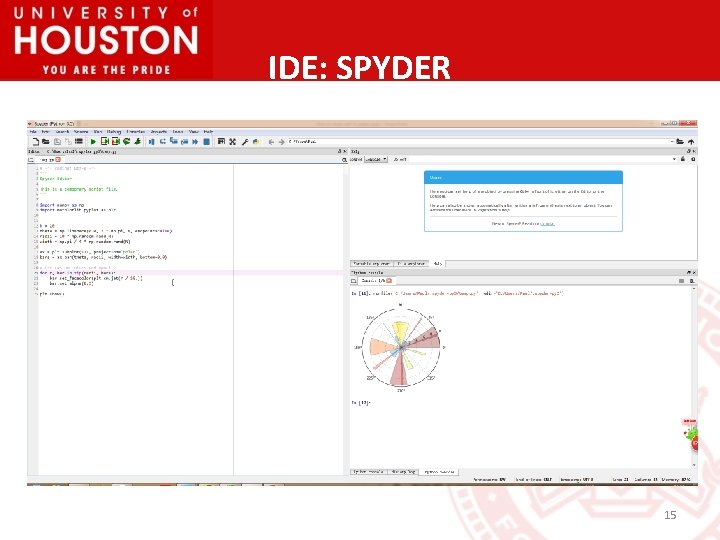
Task: Undock the Help pane
Action: [x=689, y=151]
